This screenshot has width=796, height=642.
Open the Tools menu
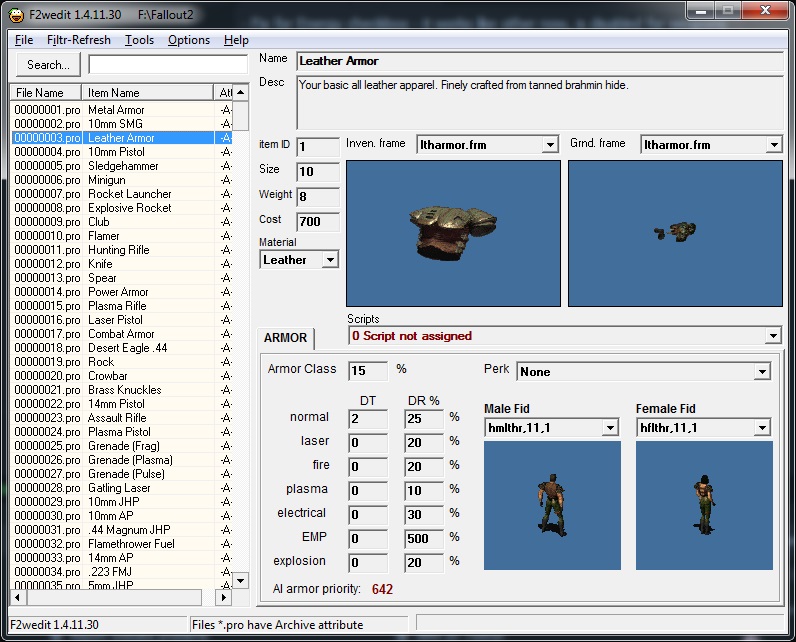(x=139, y=40)
